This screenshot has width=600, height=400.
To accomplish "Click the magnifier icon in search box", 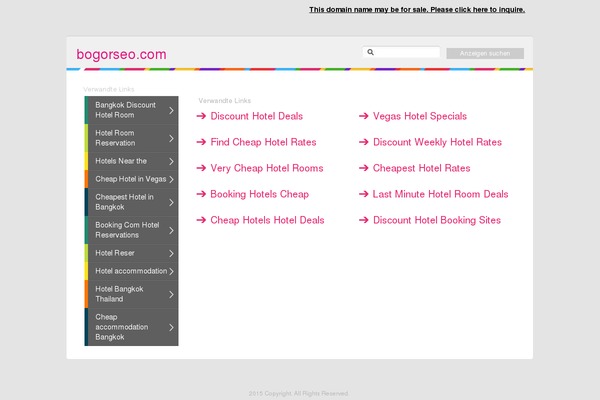I will 370,52.
